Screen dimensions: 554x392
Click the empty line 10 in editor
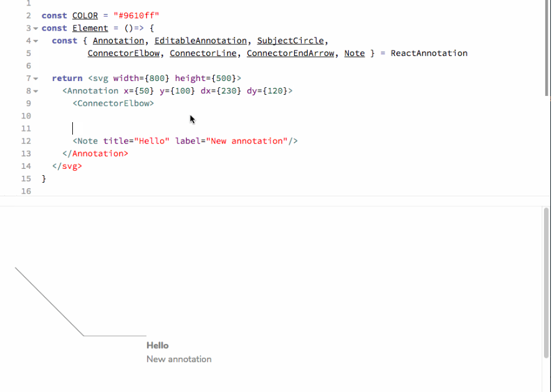click(187, 116)
